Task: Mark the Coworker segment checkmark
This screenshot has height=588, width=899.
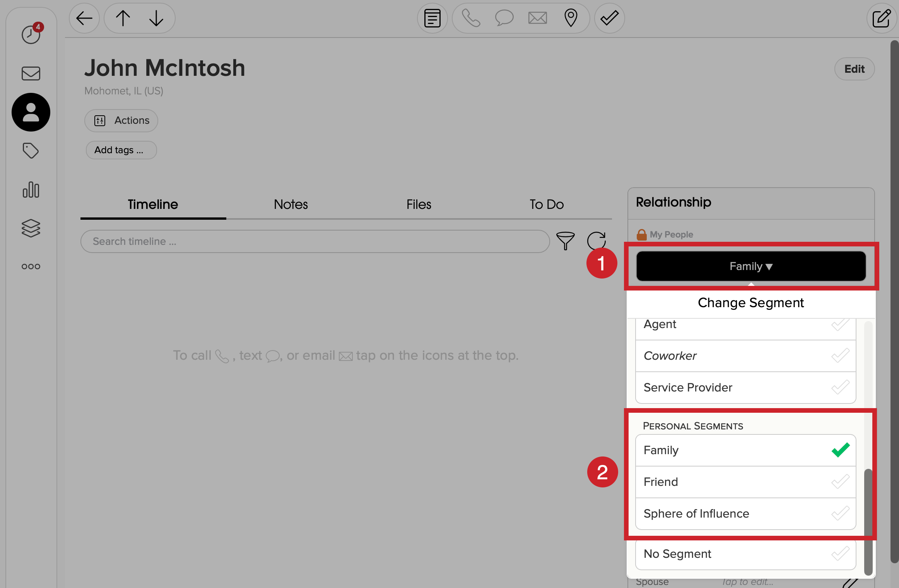Action: click(840, 356)
